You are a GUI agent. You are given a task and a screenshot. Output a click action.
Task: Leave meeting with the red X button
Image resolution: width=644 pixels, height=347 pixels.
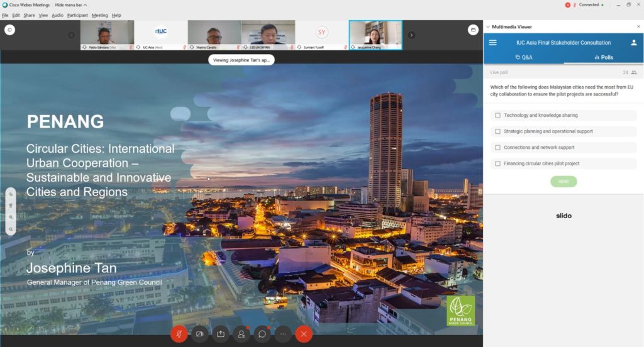[x=304, y=334]
